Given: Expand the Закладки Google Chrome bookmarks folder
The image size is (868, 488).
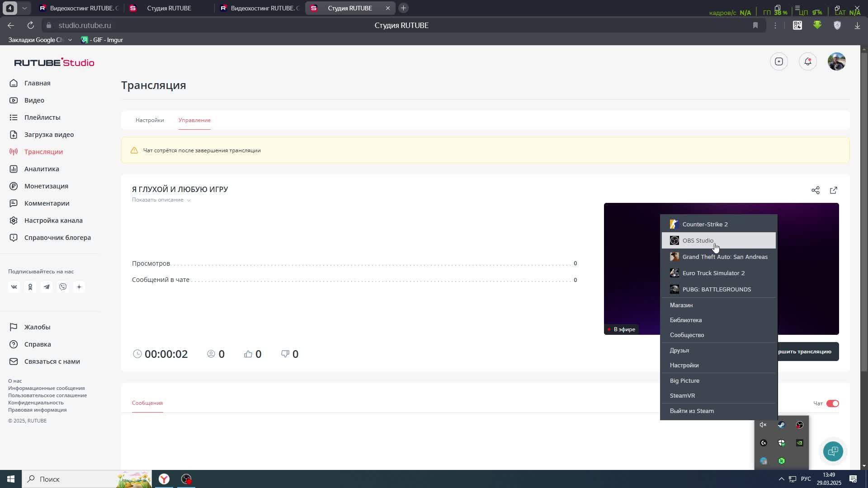Looking at the screenshot, I should [x=40, y=40].
